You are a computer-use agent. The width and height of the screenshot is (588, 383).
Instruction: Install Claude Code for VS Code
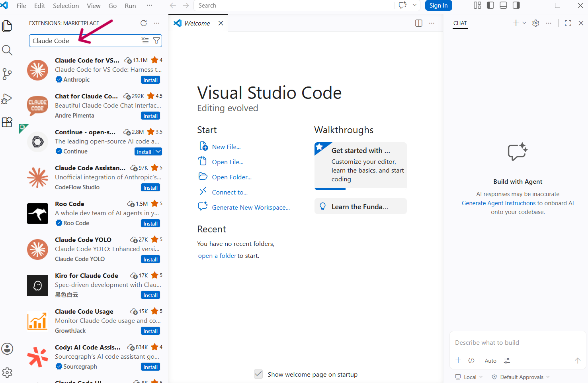150,80
